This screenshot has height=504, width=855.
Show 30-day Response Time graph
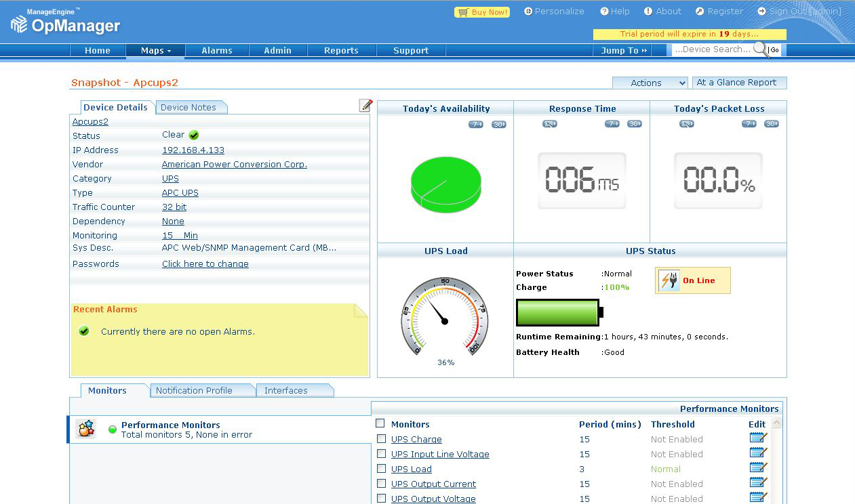[x=635, y=124]
